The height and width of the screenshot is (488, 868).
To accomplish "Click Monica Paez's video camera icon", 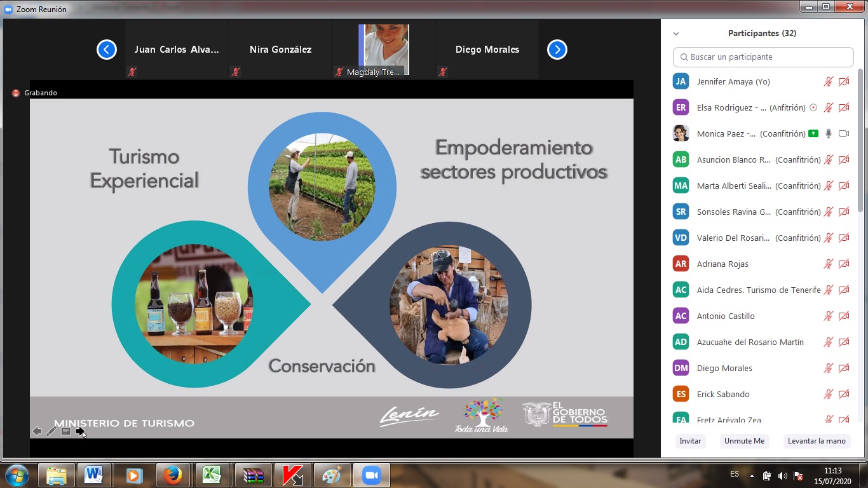I will click(844, 133).
